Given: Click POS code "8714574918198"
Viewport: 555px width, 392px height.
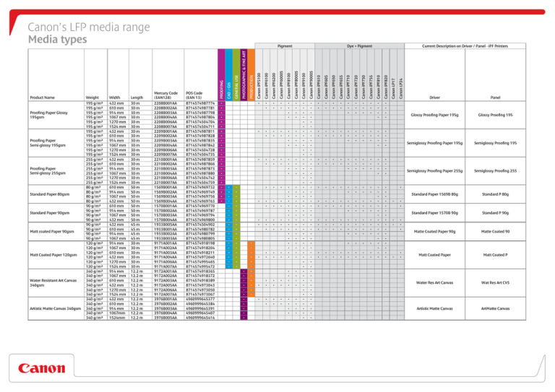Looking at the screenshot, I should (200, 243).
